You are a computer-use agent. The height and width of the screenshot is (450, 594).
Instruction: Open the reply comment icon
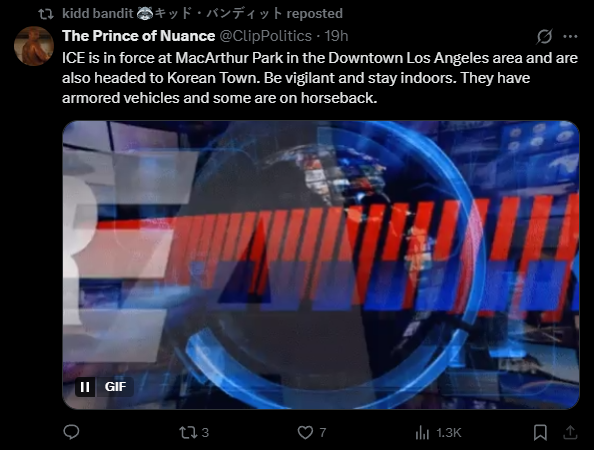(71, 432)
